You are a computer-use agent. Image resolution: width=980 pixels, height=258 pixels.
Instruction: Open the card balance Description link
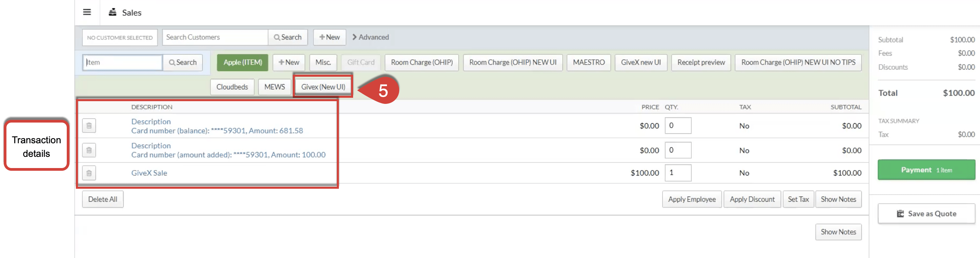click(151, 122)
